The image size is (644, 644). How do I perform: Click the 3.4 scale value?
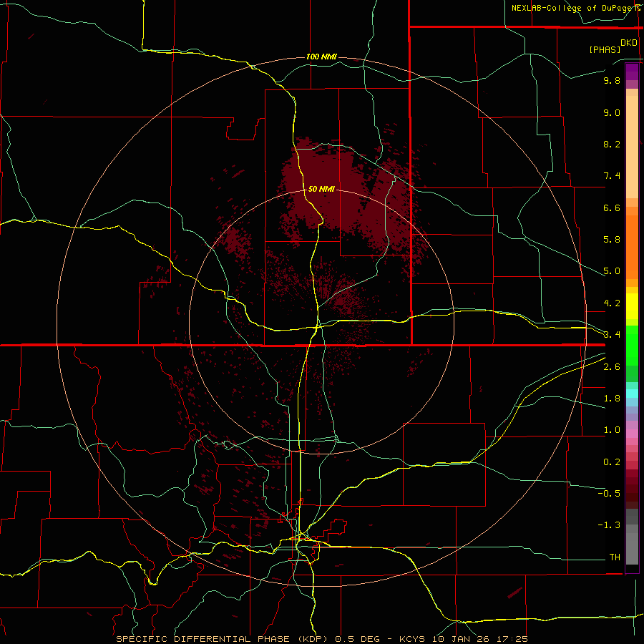[612, 335]
